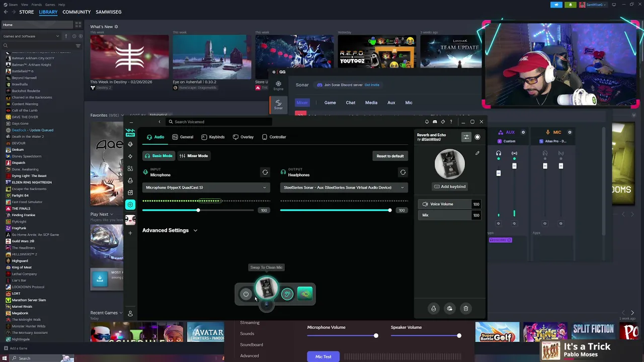The image size is (644, 362).
Task: Open Eye on Ashenfall 0.10.2 news thumbnail
Action: point(211,57)
